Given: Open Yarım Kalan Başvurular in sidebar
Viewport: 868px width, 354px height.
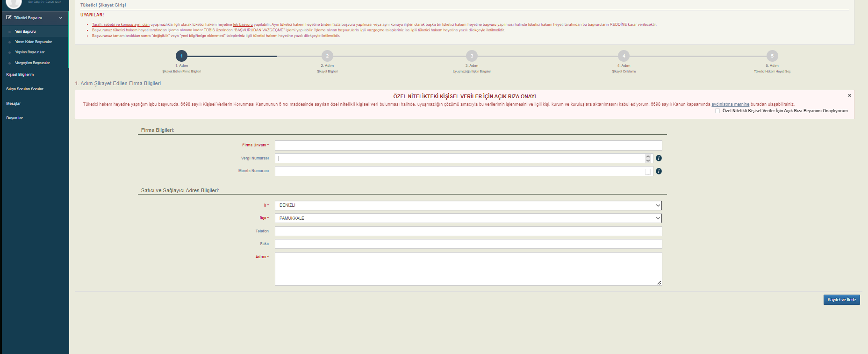Looking at the screenshot, I should point(33,42).
